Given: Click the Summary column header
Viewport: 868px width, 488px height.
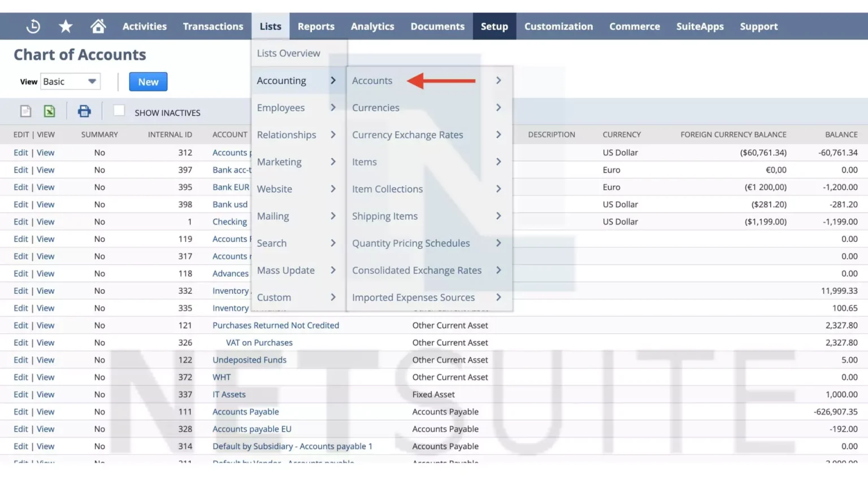Looking at the screenshot, I should pyautogui.click(x=99, y=134).
